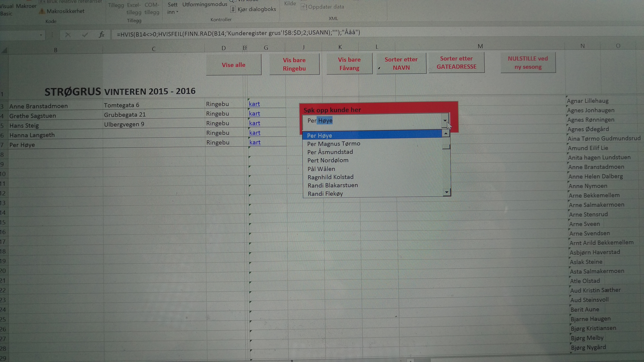Open the Sett inn controls dropdown
644x362 pixels.
coord(172,8)
